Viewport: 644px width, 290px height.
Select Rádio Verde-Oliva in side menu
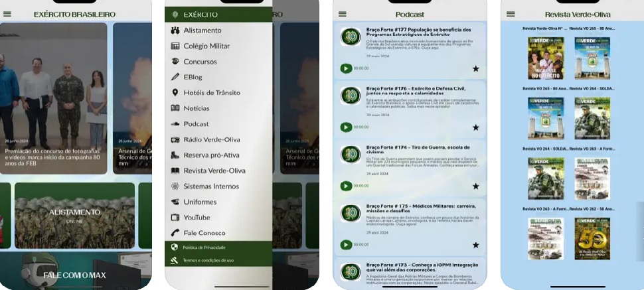coord(212,139)
